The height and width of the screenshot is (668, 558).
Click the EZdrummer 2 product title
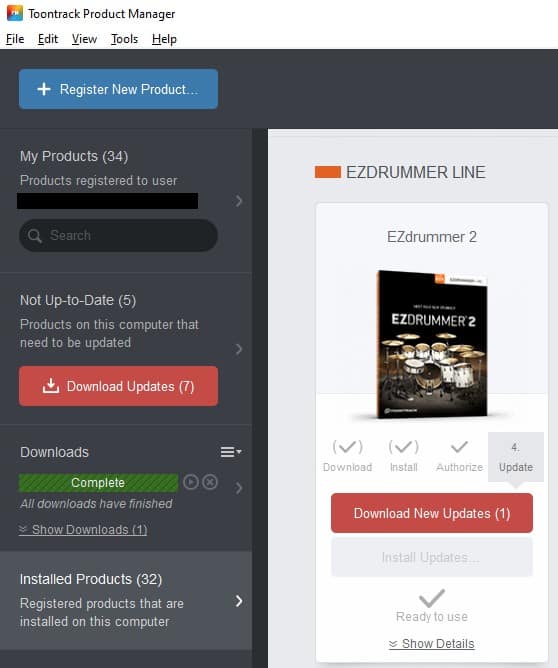pyautogui.click(x=431, y=237)
